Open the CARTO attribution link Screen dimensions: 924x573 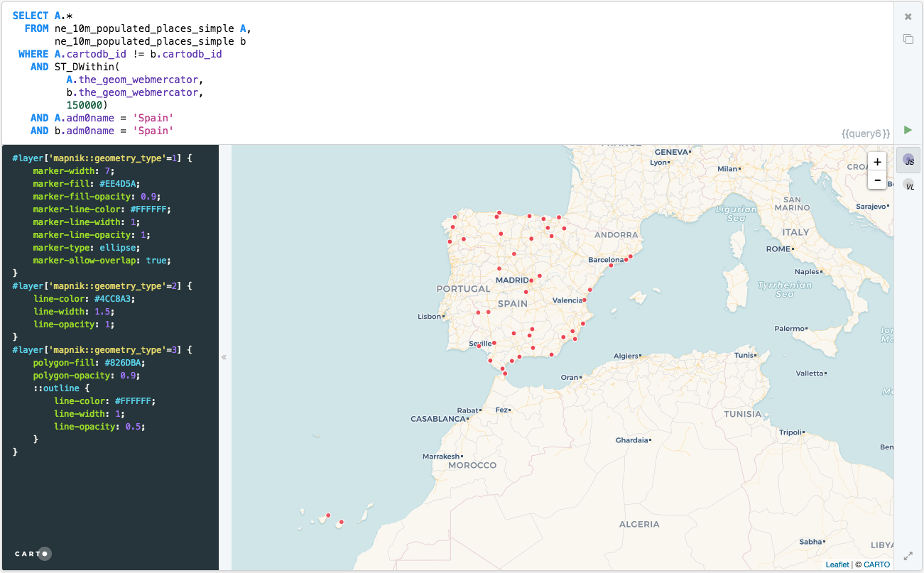(876, 564)
